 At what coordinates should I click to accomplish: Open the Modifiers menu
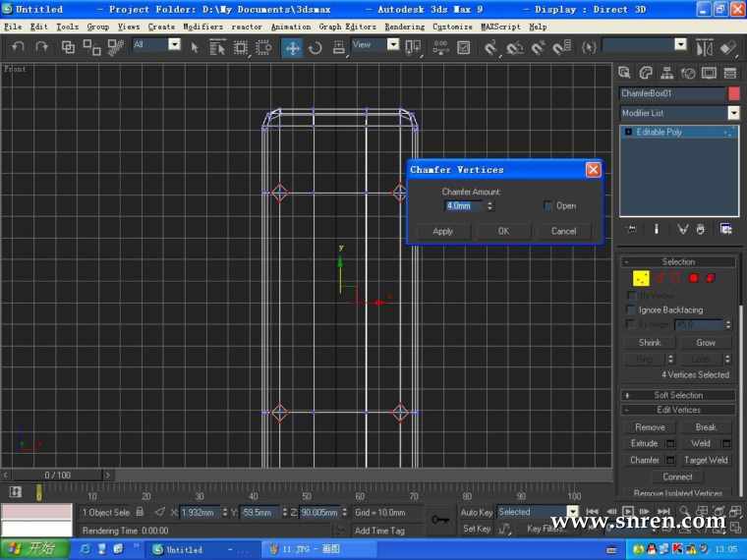click(x=202, y=27)
